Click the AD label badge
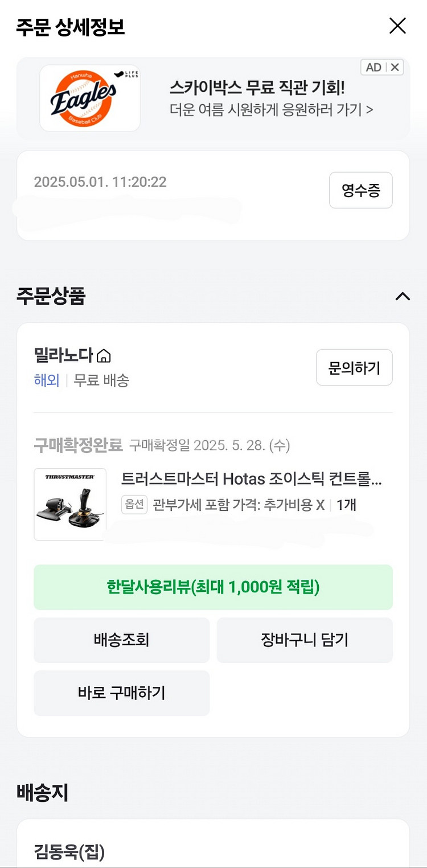This screenshot has width=427, height=868. tap(373, 67)
